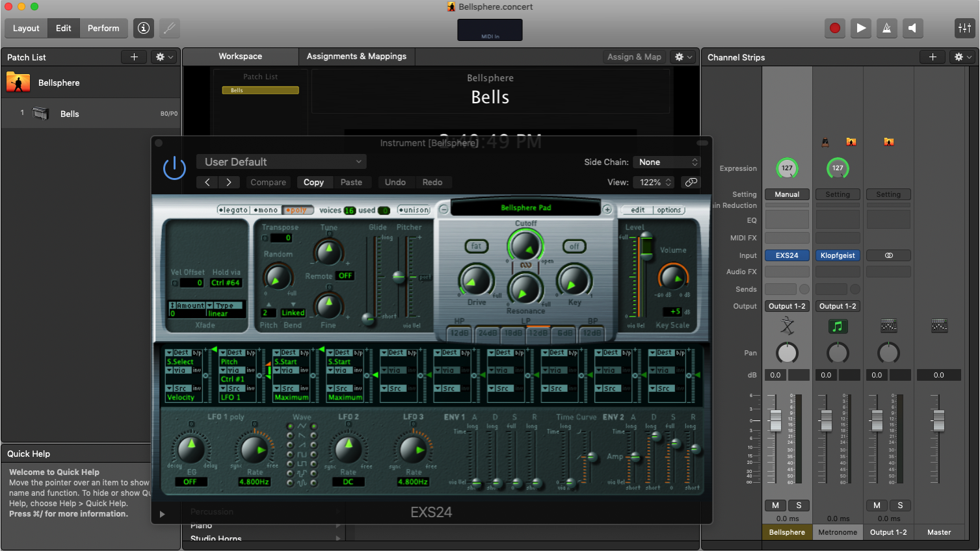Open the Workspace tab
This screenshot has width=980, height=551.
[240, 57]
